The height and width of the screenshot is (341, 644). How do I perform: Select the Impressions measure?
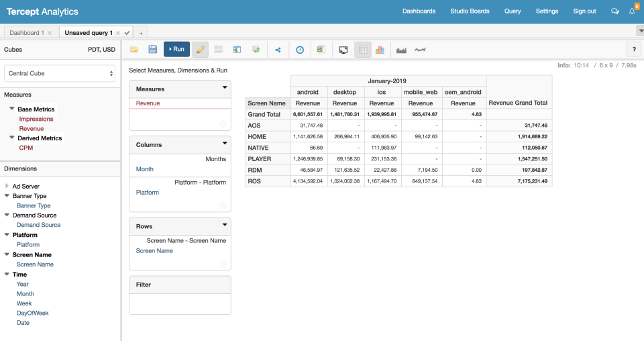tap(36, 119)
